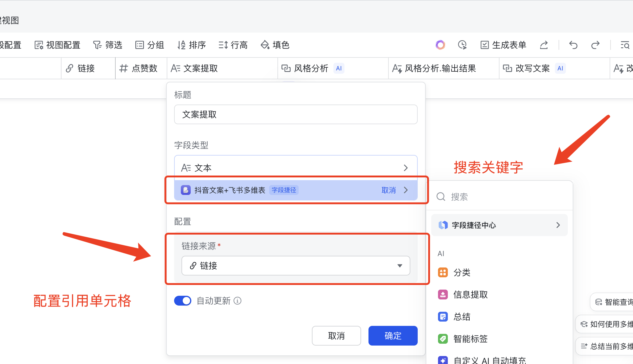The image size is (633, 364).
Task: Open the 填色 fill color tool
Action: 275,45
